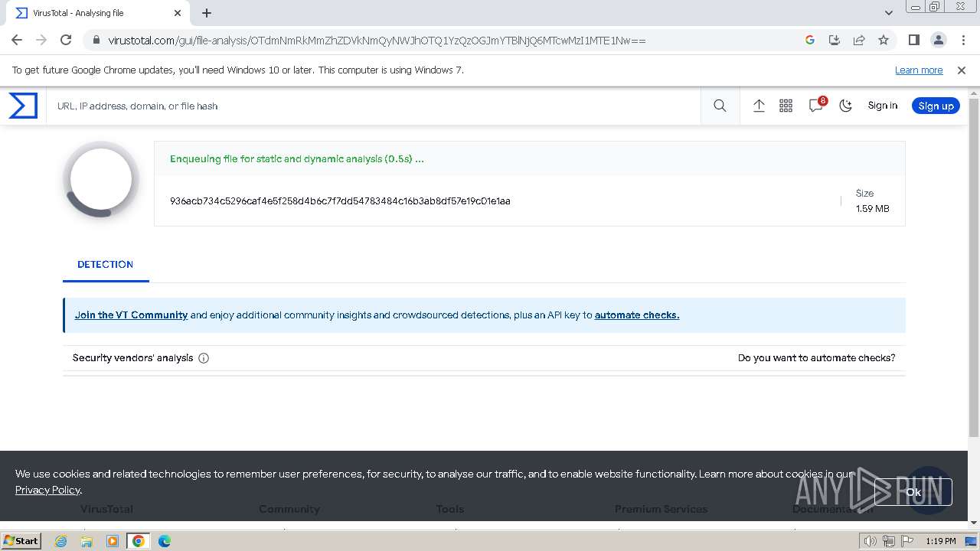
Task: Click the circular analysis progress indicator
Action: 101,179
